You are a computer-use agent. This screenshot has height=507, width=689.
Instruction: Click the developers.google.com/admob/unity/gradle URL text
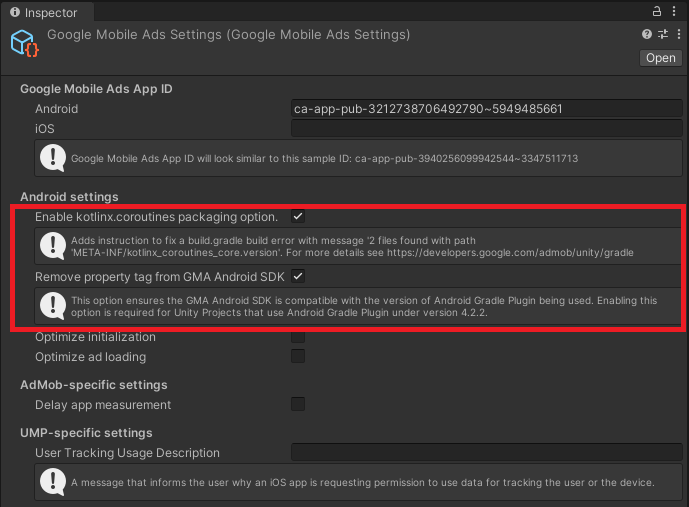(x=510, y=253)
